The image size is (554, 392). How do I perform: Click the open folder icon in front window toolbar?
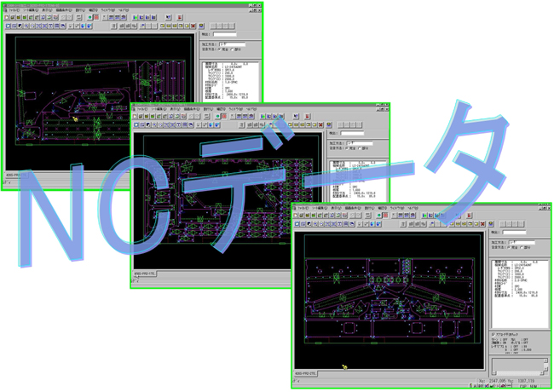(x=302, y=216)
